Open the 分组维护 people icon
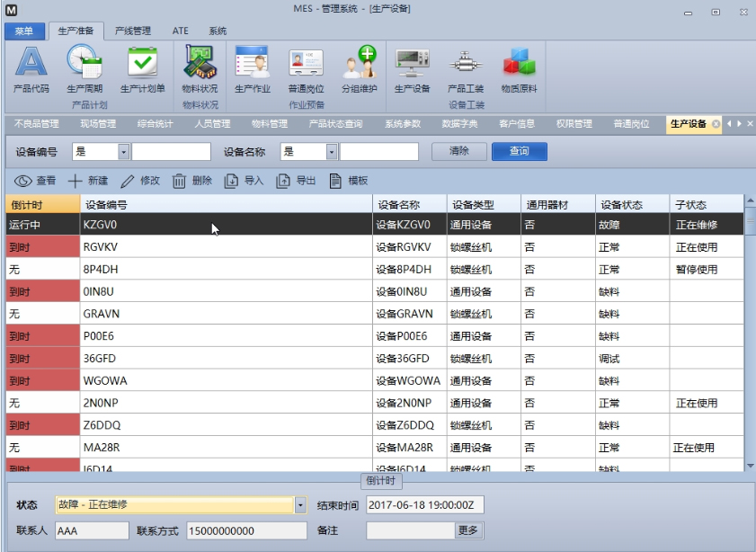The image size is (756, 552). 360,62
